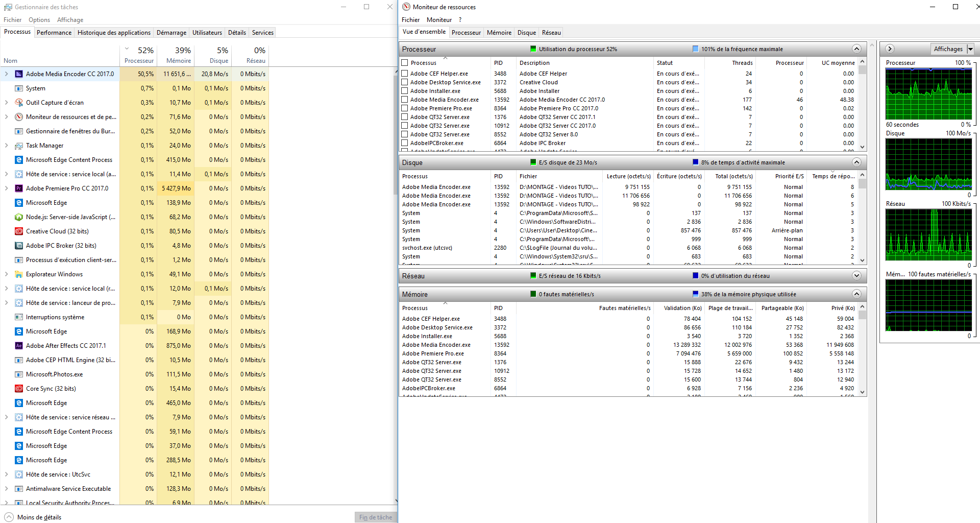Click the Adobe IPC Broker icon
This screenshot has width=980, height=523.
pyautogui.click(x=19, y=246)
